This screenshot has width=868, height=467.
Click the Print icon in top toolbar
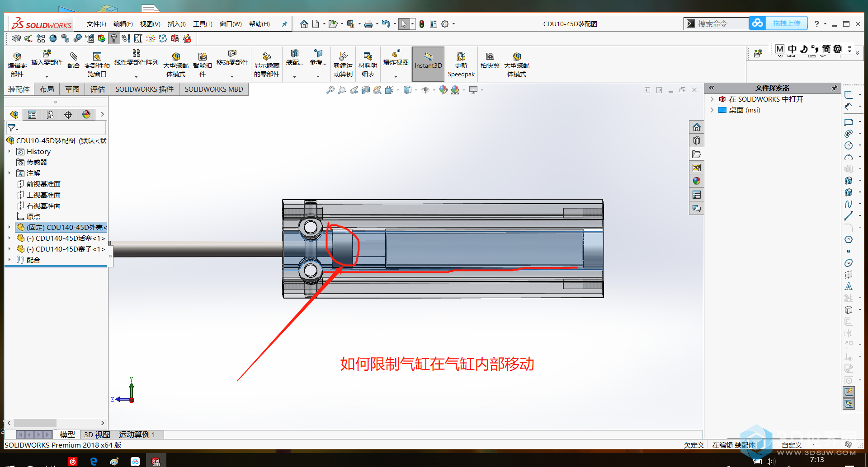(x=368, y=24)
